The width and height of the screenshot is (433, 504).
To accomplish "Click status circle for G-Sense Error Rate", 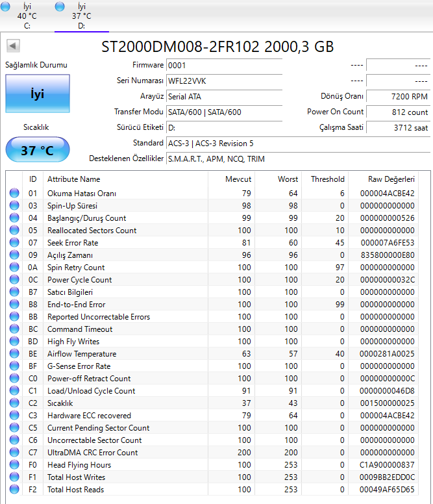I will pyautogui.click(x=14, y=366).
